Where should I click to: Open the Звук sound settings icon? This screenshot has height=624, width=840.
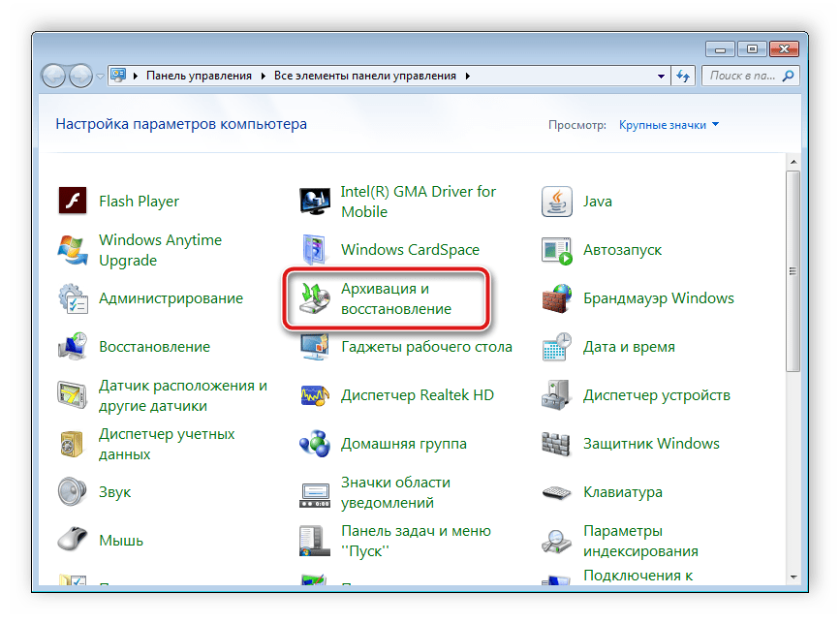click(113, 491)
